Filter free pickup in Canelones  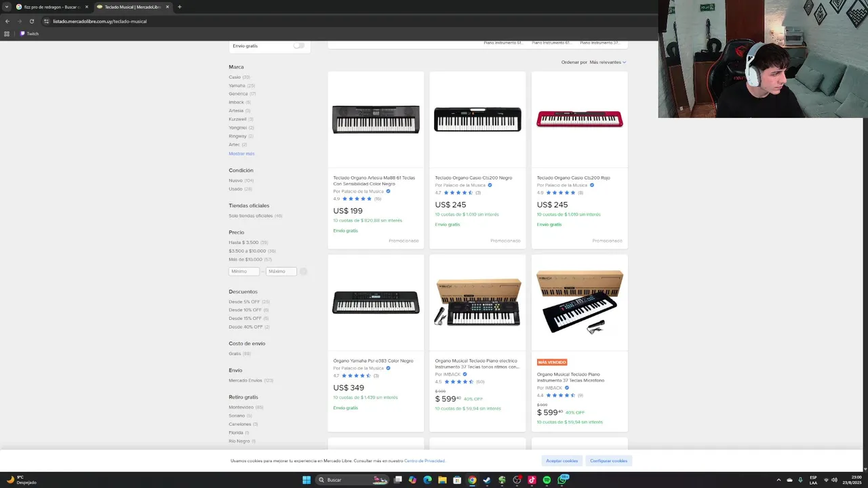(243, 424)
